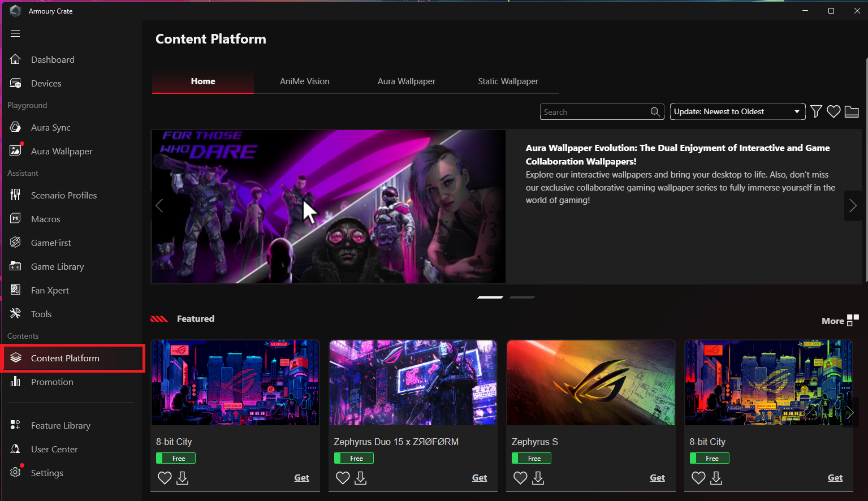Click Get on Zephyrus Duo 15 x ZRØFØRM
This screenshot has height=501, width=868.
coord(480,478)
